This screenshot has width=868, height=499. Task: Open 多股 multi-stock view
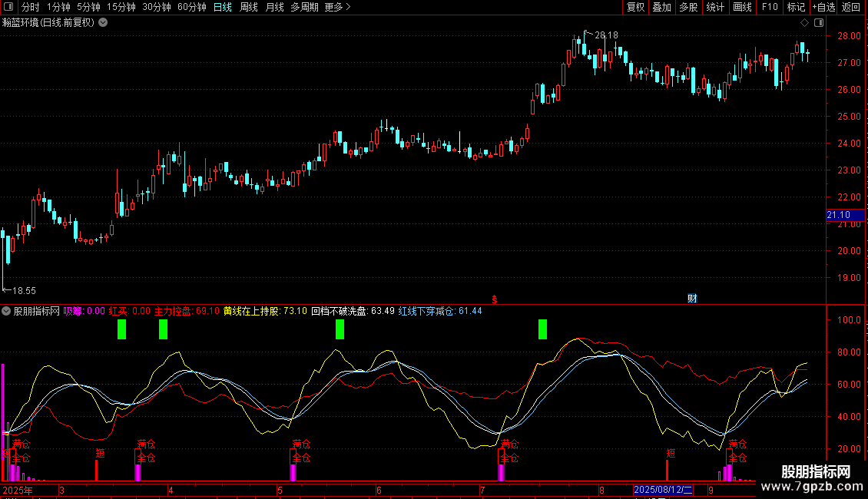click(x=688, y=7)
